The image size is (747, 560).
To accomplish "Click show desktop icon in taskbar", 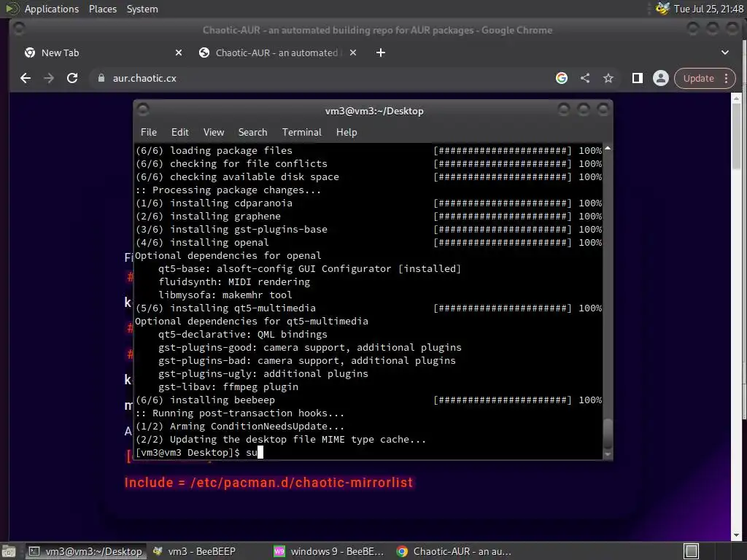I will coord(9,551).
